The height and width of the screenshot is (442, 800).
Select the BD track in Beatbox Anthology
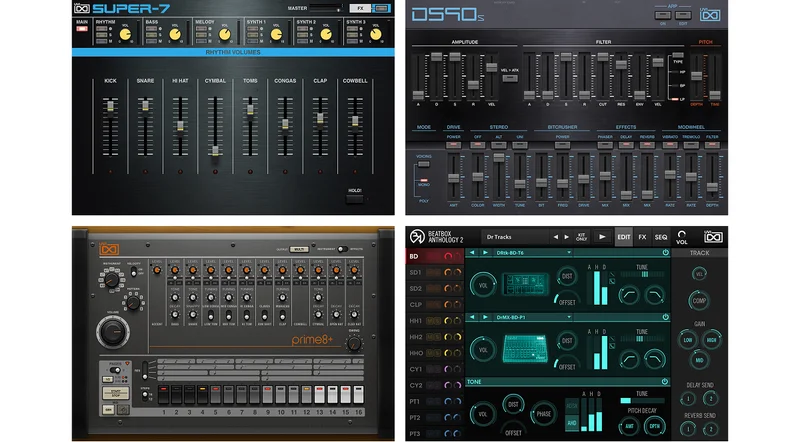435,256
